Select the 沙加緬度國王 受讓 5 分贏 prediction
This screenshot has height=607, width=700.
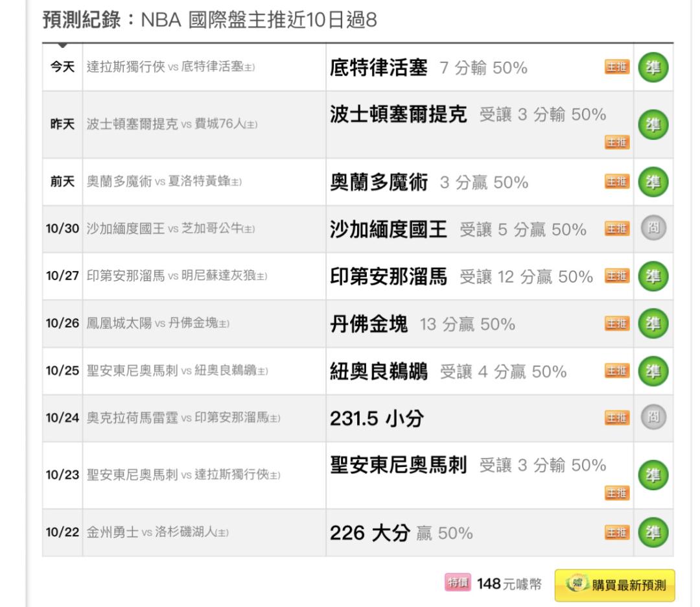point(458,230)
